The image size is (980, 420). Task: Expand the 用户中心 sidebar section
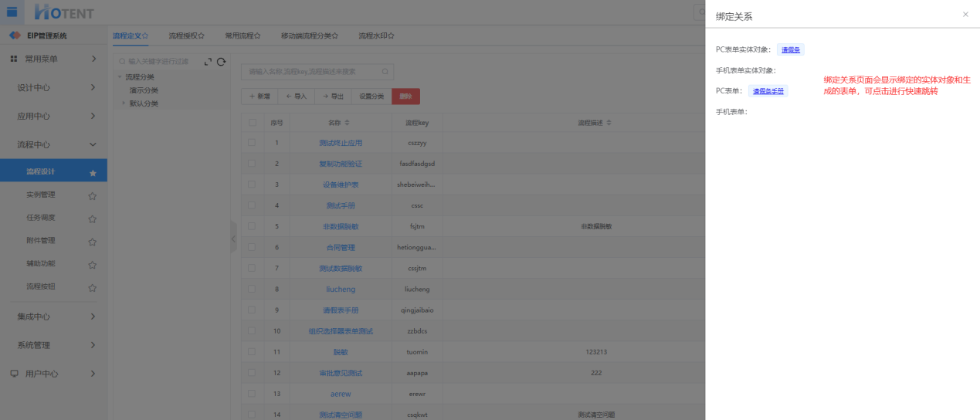coord(93,374)
